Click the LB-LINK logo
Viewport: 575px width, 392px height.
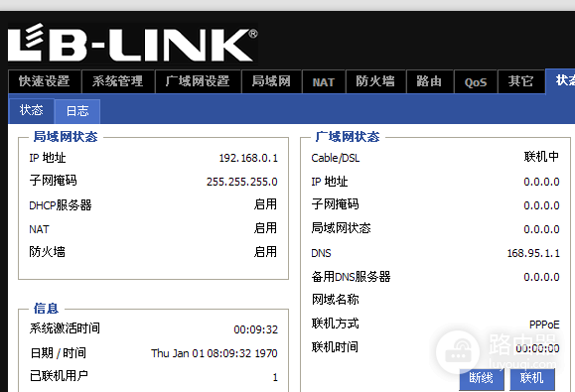[x=133, y=43]
